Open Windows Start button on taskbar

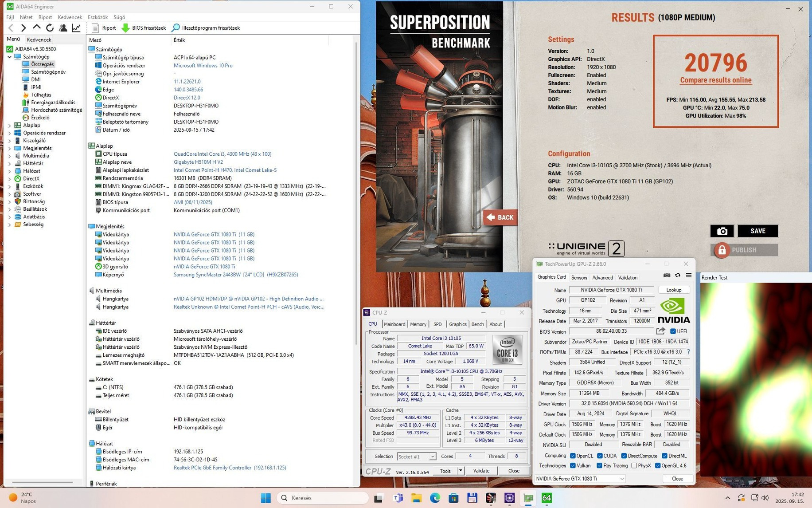click(265, 498)
